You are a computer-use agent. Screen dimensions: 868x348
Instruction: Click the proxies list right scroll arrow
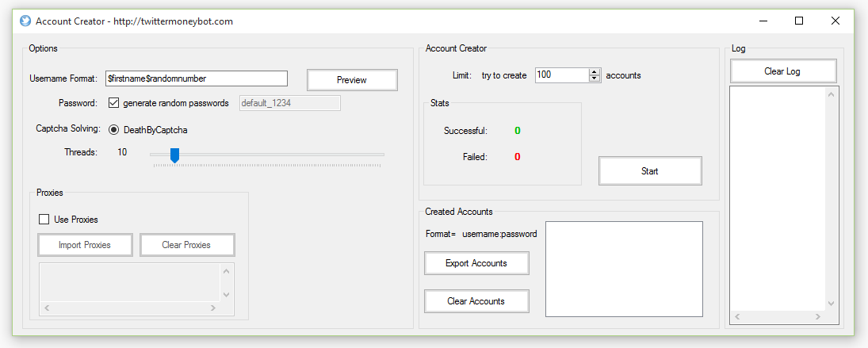(212, 308)
